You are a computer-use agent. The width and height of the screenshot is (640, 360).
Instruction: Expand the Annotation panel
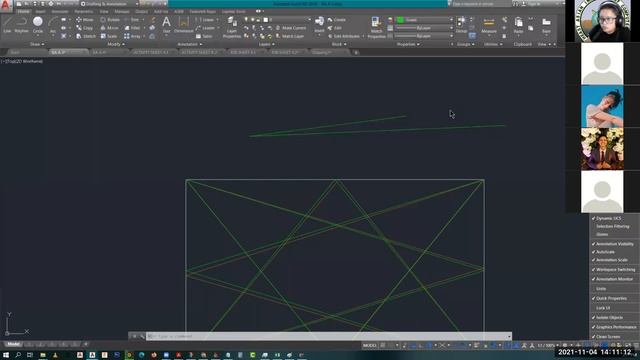click(x=190, y=44)
